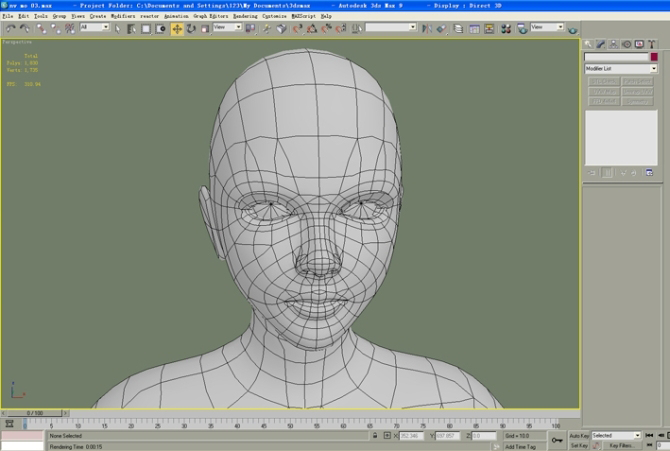Expand the Modifier List dropdown
The image size is (670, 451).
click(x=620, y=68)
